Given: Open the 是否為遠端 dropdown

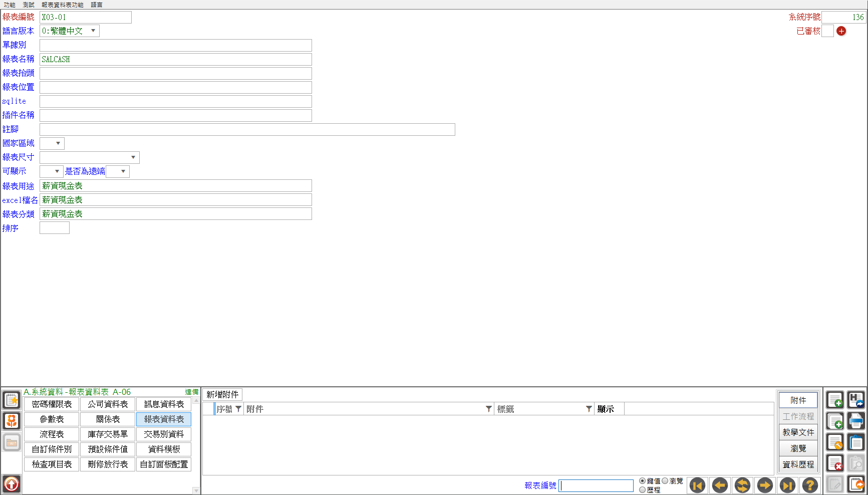Looking at the screenshot, I should tap(118, 171).
